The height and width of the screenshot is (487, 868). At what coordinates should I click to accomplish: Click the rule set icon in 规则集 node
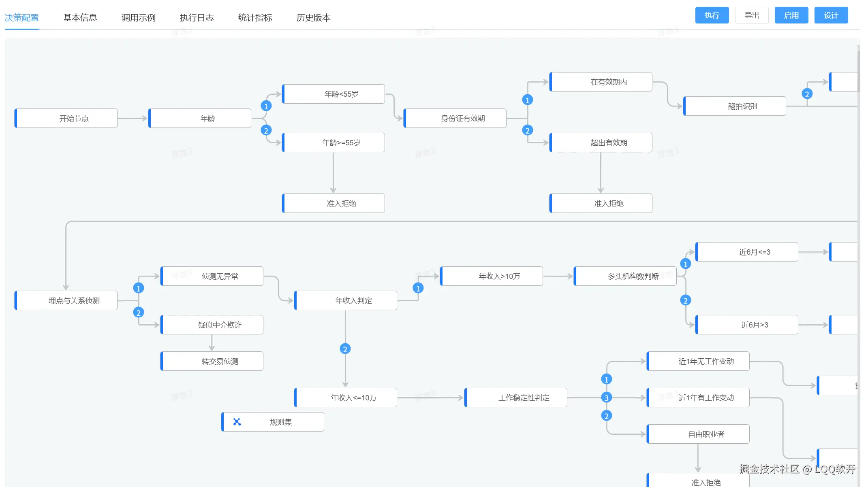click(237, 422)
